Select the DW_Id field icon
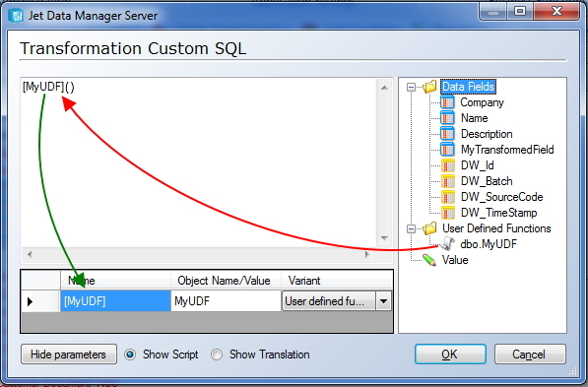 (x=447, y=165)
